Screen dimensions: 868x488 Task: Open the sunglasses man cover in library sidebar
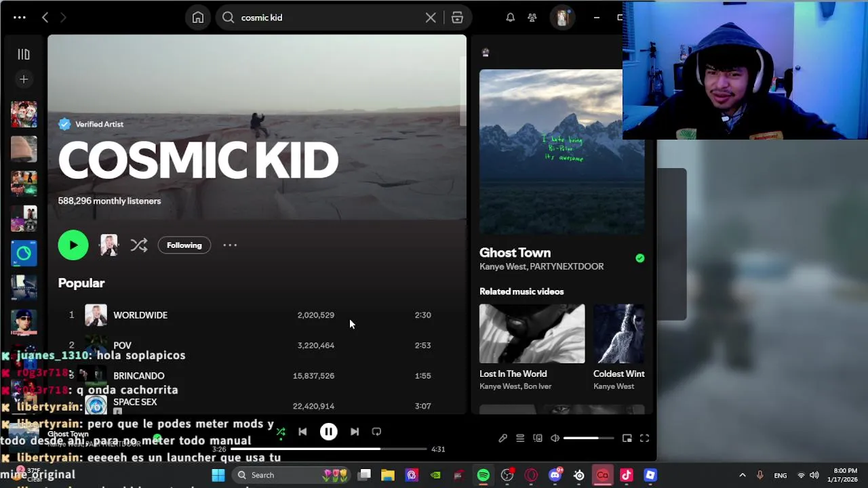point(24,323)
